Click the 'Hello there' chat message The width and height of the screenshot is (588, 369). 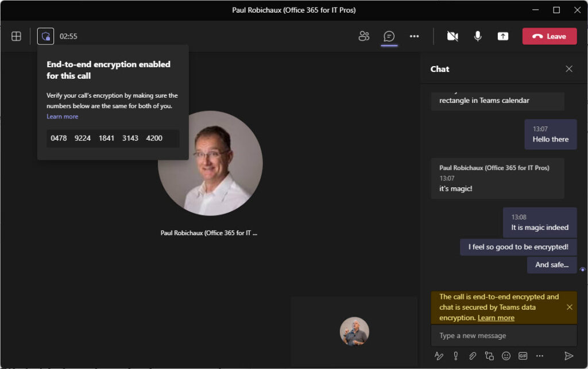tap(551, 134)
